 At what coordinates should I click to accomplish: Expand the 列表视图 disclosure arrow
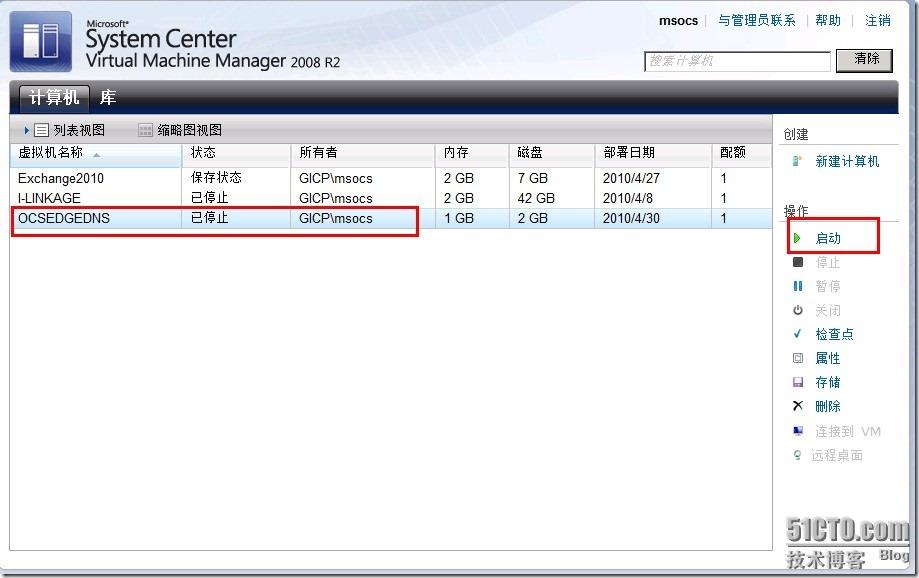[x=26, y=129]
